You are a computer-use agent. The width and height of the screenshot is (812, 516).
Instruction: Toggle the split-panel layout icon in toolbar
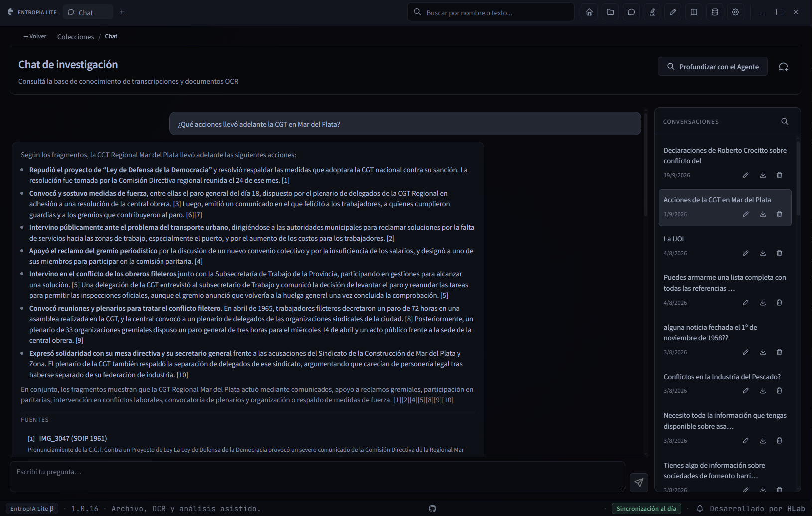pyautogui.click(x=694, y=12)
